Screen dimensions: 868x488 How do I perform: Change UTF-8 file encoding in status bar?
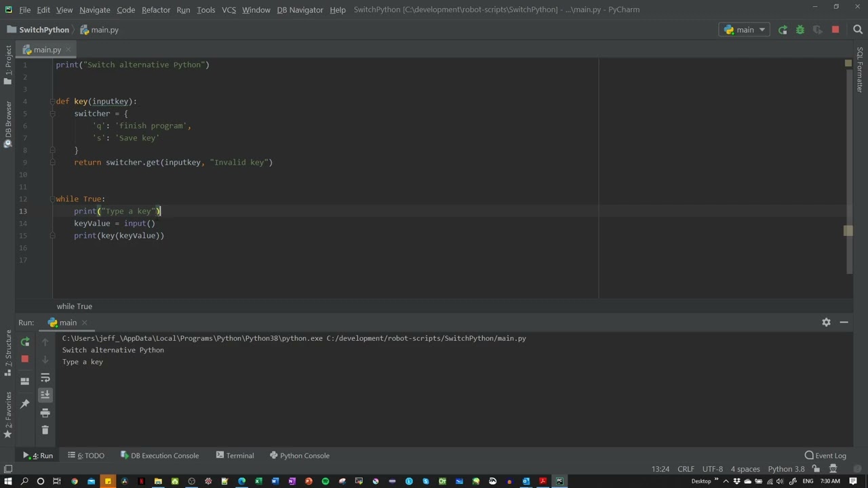point(713,469)
